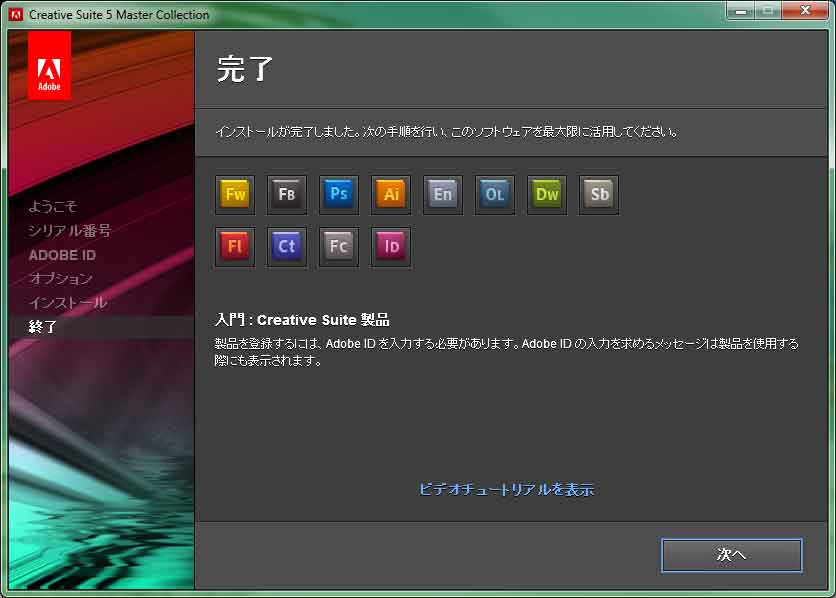Minimize the installer window
The height and width of the screenshot is (598, 836).
pos(741,11)
